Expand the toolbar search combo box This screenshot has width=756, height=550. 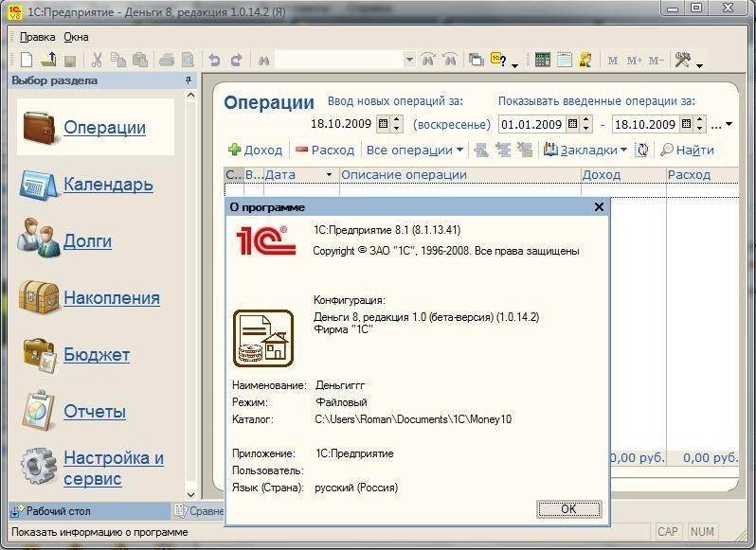(409, 60)
